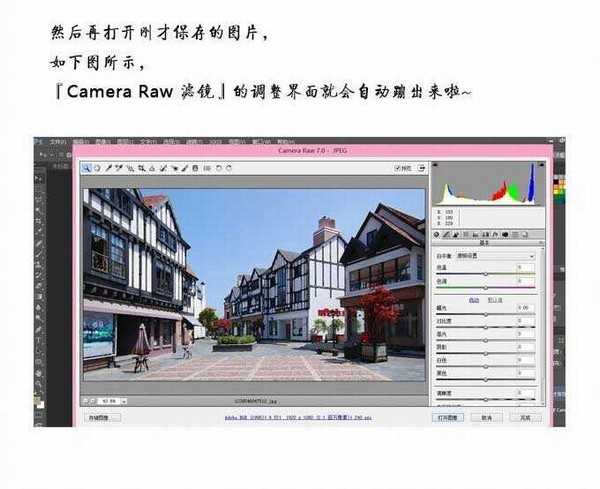Toggle shadow clipping warning in histogram
The image size is (600, 489).
pyautogui.click(x=437, y=166)
